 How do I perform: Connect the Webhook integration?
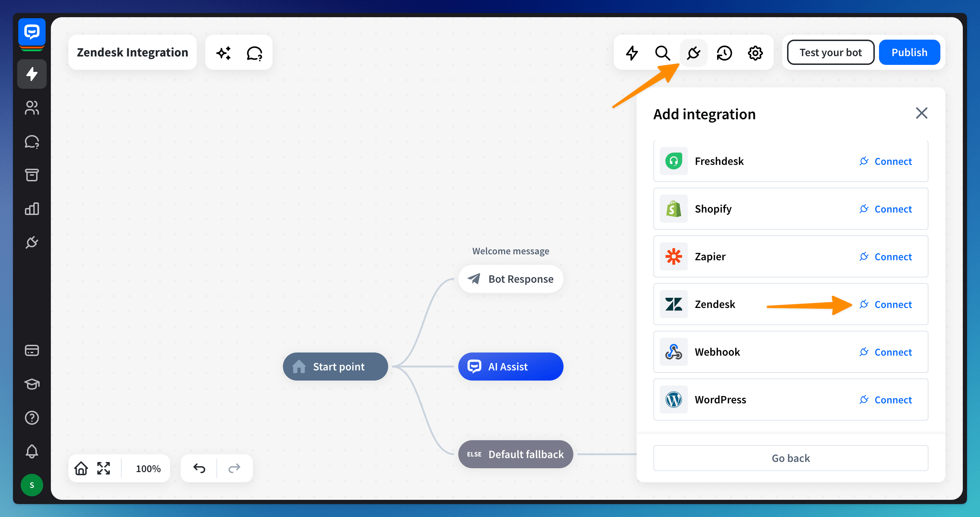[886, 352]
